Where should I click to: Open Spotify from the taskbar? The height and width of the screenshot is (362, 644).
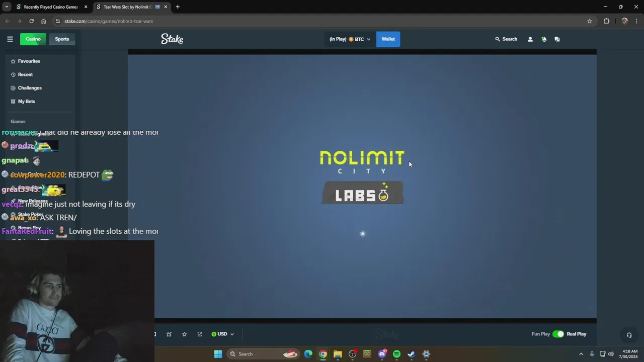396,354
